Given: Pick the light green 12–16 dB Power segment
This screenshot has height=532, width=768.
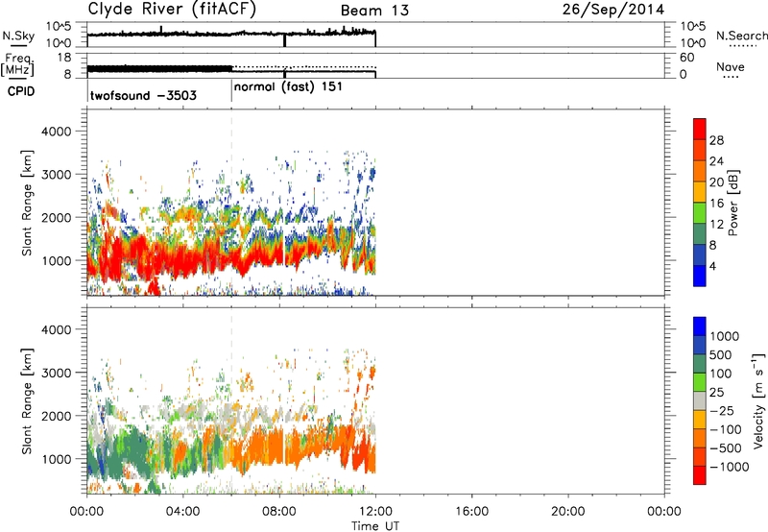Looking at the screenshot, I should pos(700,212).
